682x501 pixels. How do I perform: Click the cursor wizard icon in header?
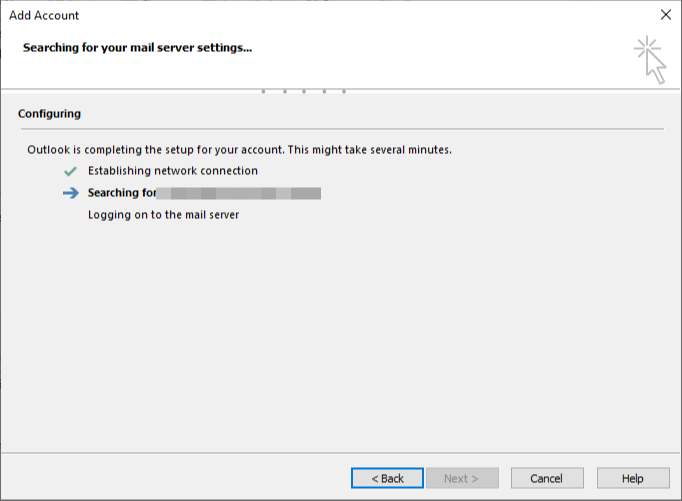(650, 60)
